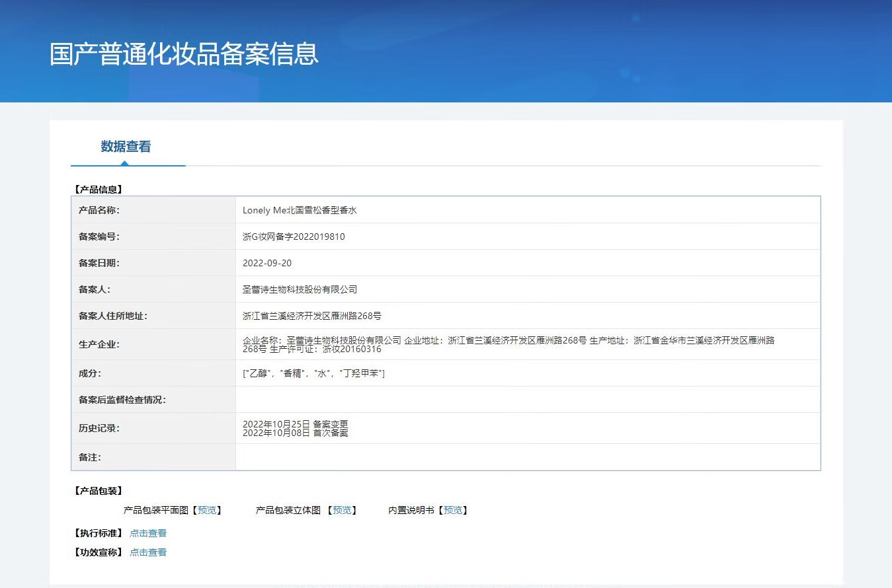Click 点击查看 next to 功效宣称

[148, 552]
